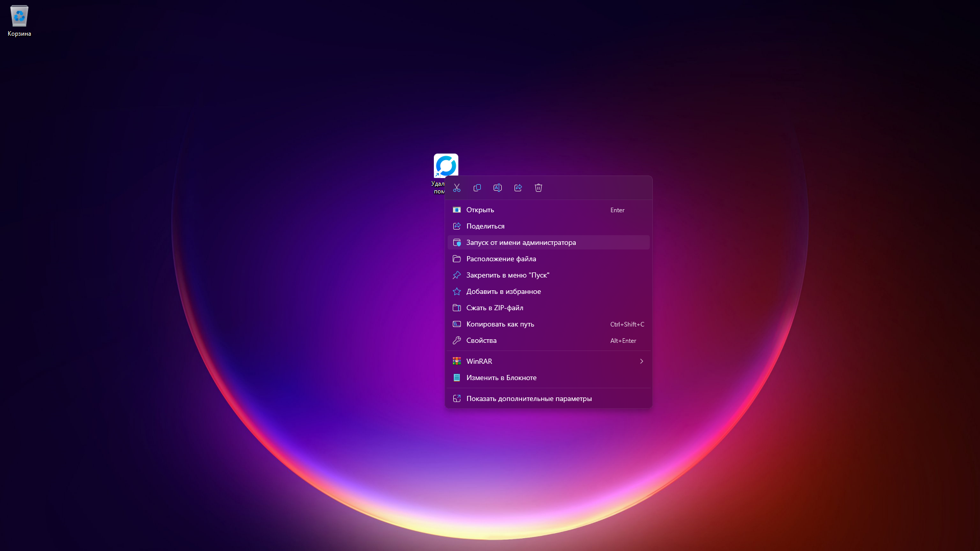Click the Share arrow icon in top row
This screenshot has width=980, height=551.
tap(518, 188)
